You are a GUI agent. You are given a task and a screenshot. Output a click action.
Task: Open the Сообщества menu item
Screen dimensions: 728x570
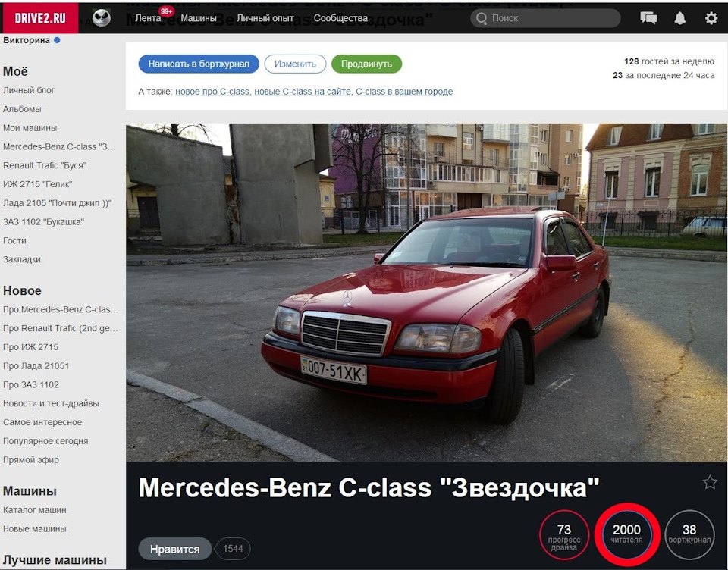coord(340,18)
